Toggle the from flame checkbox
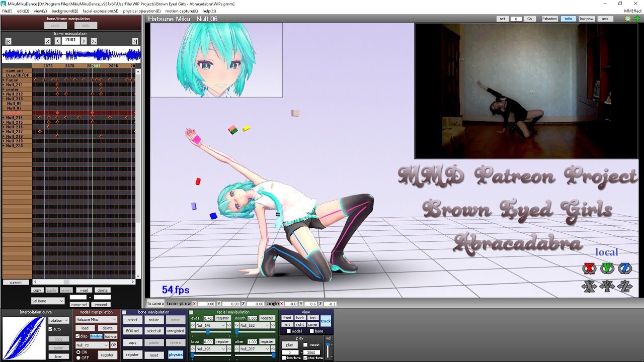Screen dimensions: 644x362 click(283, 358)
